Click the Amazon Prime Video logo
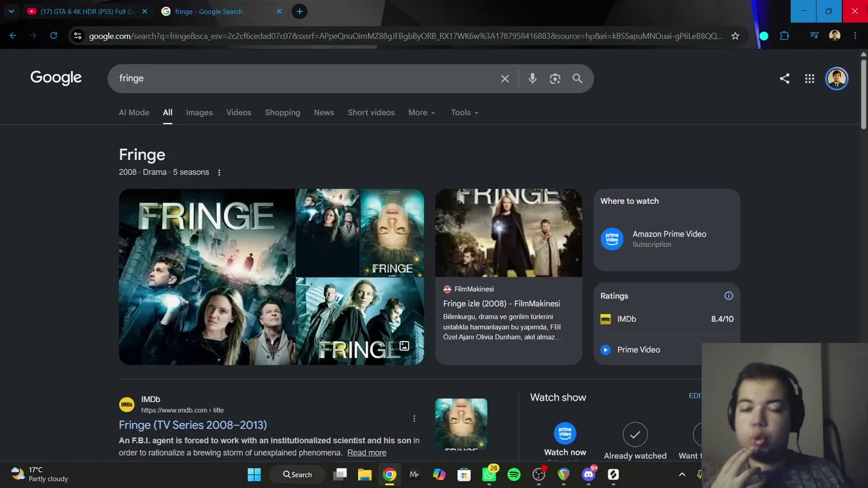 click(612, 239)
